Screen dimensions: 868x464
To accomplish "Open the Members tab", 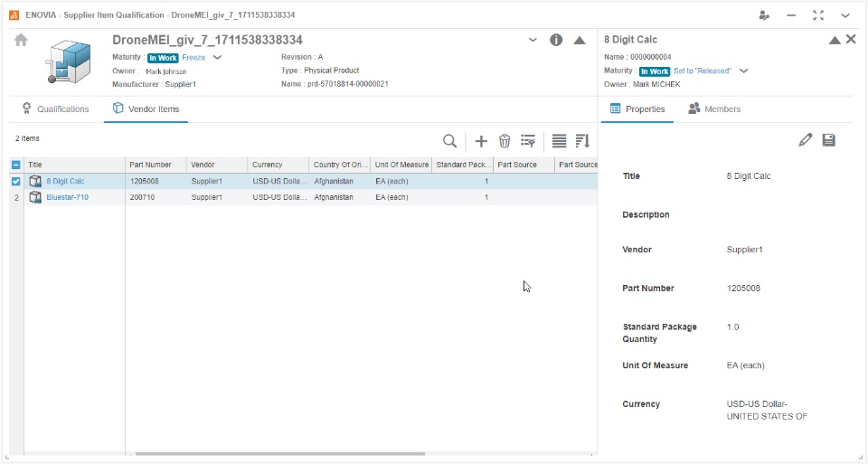I will 714,109.
